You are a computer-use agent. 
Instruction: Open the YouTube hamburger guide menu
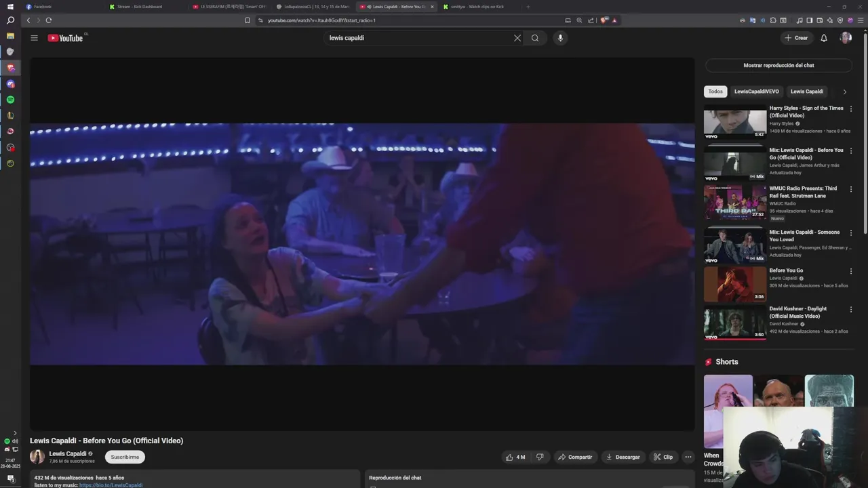34,38
